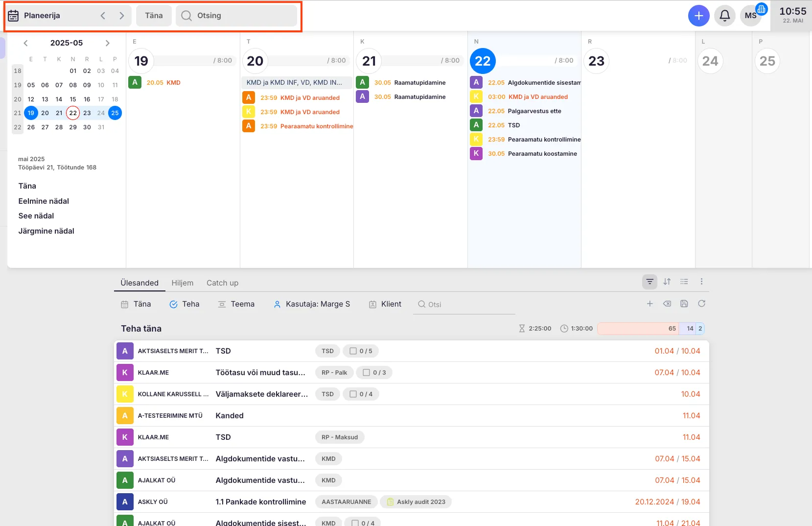
Task: Select Järgmine nädal in sidebar
Action: pos(46,231)
